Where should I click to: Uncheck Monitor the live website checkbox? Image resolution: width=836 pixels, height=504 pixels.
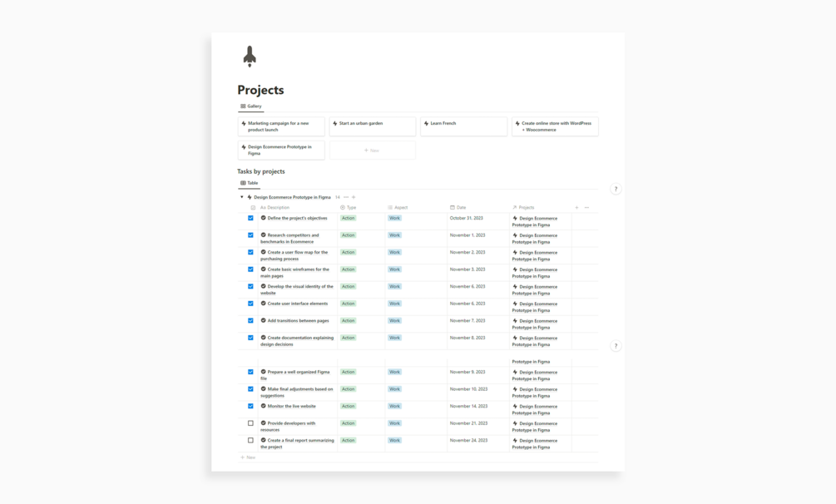point(250,407)
